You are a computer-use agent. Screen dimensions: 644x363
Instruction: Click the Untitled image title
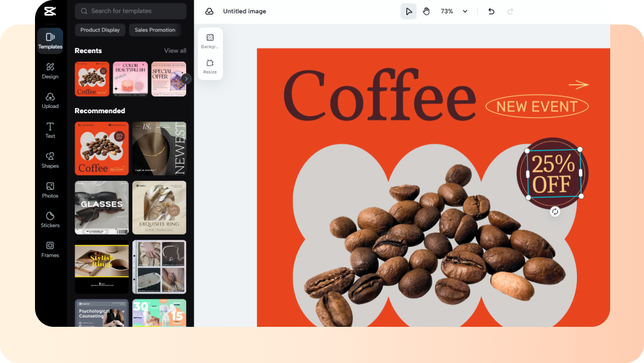[x=244, y=11]
